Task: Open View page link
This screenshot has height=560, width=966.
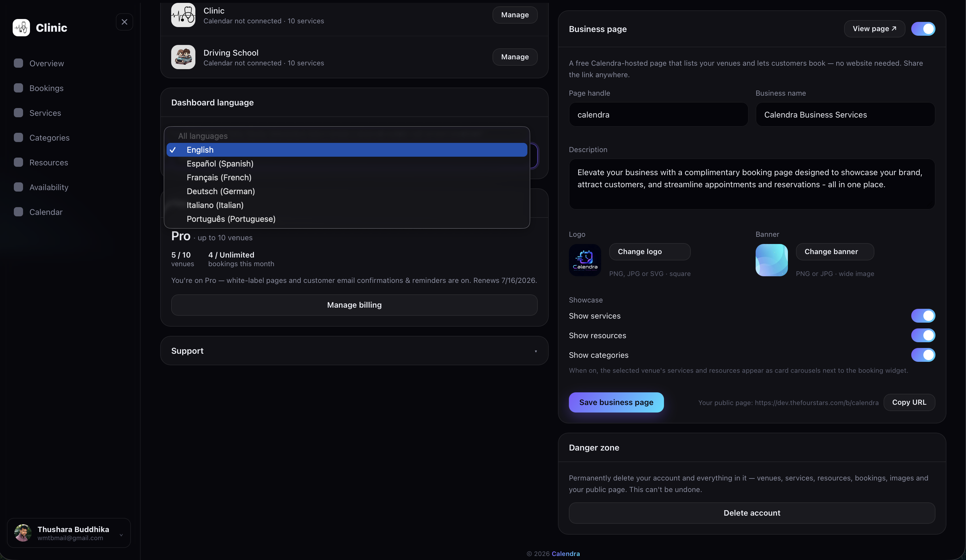Action: (874, 29)
